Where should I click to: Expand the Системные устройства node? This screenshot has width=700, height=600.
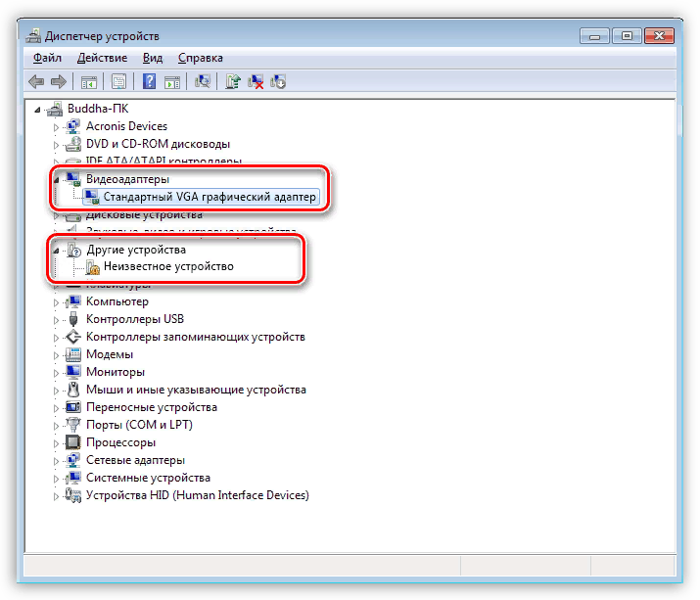pyautogui.click(x=56, y=479)
